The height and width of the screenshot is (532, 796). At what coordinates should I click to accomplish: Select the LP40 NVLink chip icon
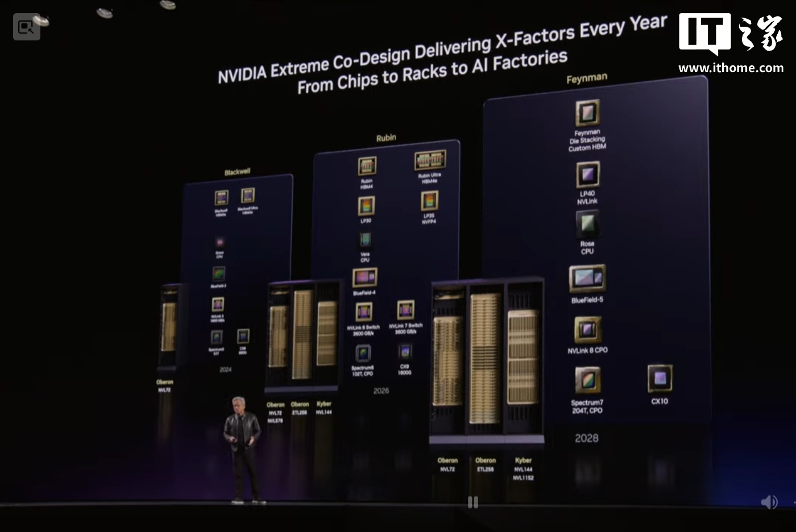coord(587,174)
